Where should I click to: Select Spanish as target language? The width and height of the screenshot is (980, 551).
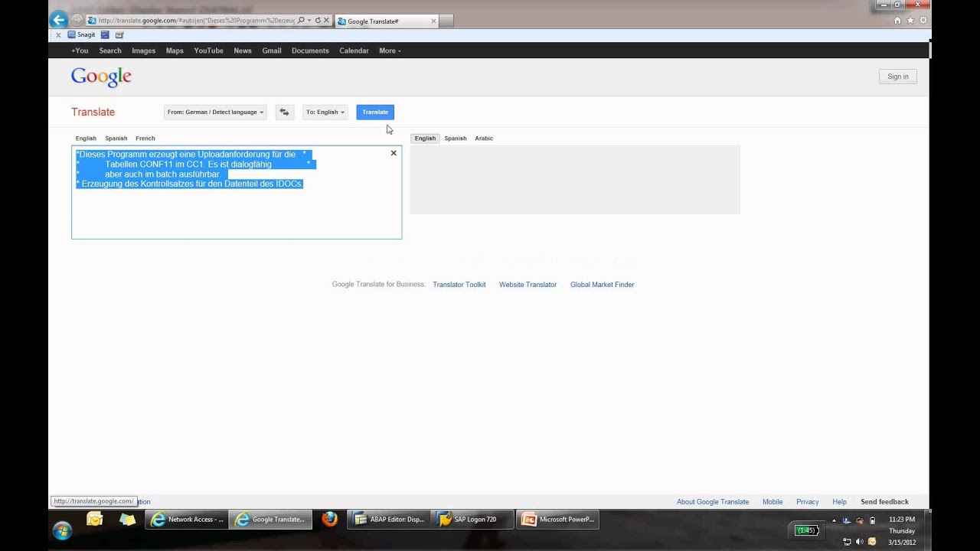coord(456,139)
